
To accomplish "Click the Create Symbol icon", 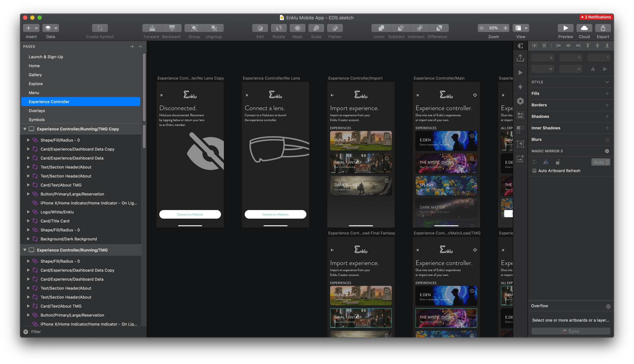I will point(100,28).
